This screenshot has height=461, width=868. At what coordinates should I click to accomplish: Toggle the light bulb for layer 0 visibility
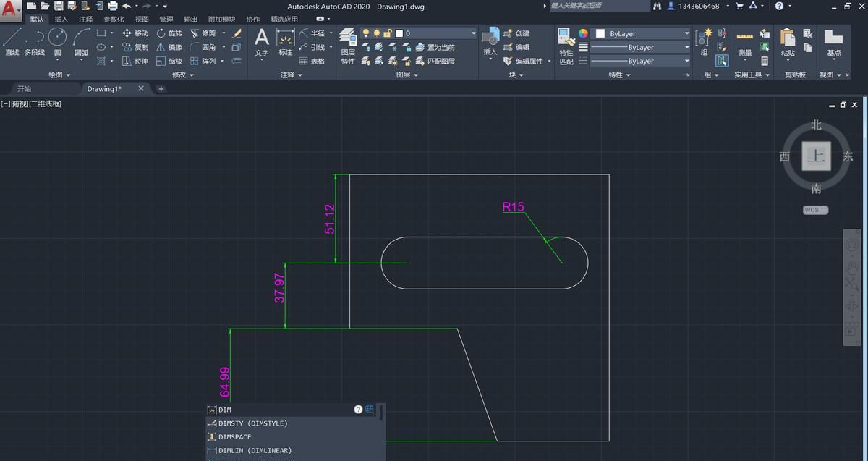367,33
